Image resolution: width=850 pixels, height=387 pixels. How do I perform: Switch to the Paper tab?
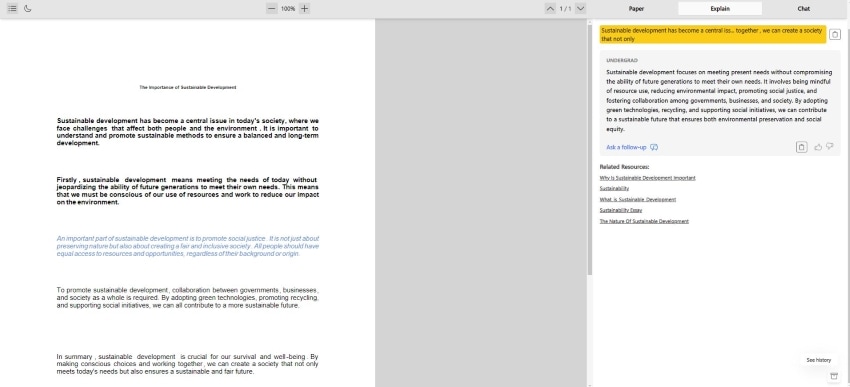click(x=636, y=9)
